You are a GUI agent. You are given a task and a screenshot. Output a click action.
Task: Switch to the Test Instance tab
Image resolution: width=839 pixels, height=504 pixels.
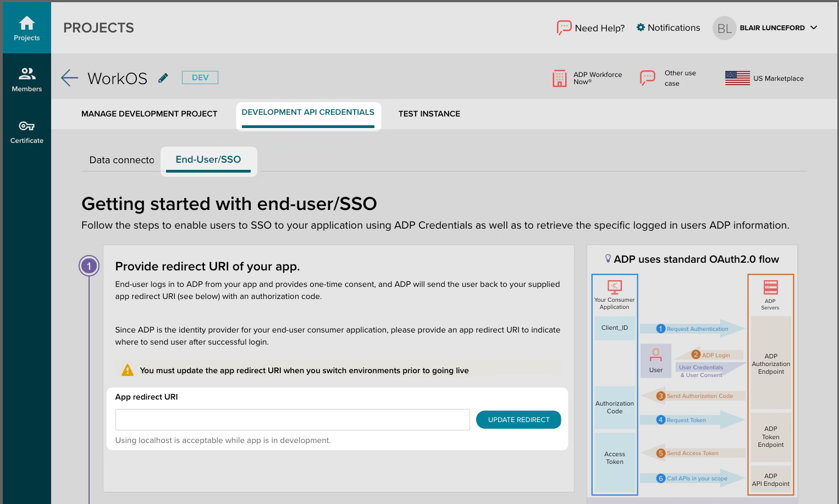429,114
